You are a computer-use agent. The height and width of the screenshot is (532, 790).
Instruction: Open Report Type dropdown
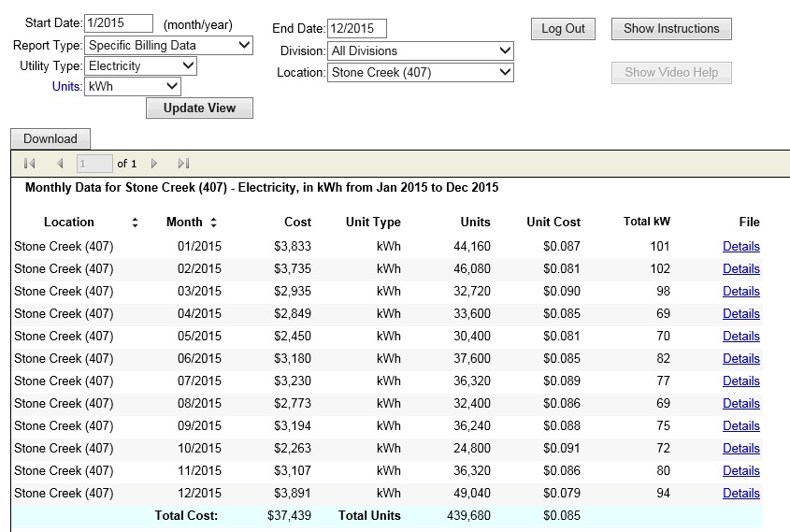pyautogui.click(x=168, y=45)
